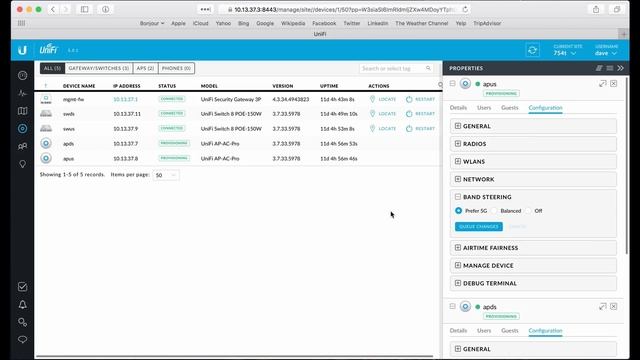Open the Current Site dropdown
This screenshot has width=640, height=360.
(567, 51)
